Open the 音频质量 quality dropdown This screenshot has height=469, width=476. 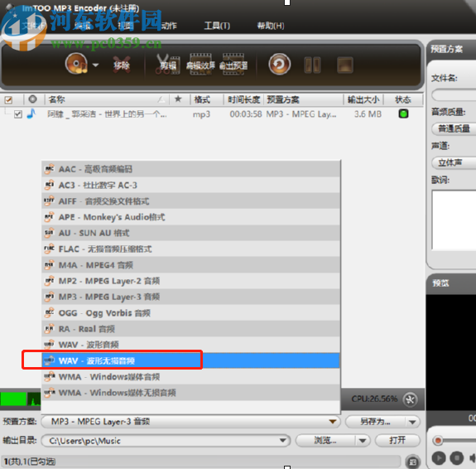(x=454, y=128)
